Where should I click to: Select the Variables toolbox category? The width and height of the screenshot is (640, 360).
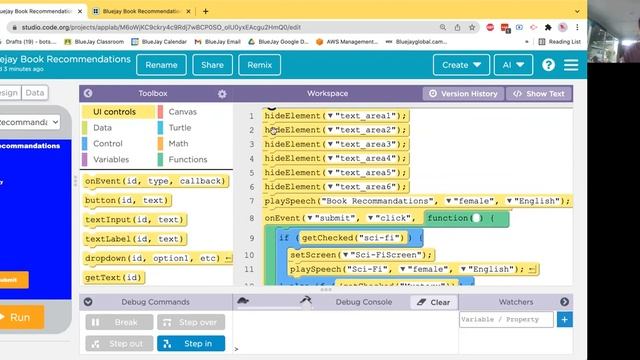[111, 160]
